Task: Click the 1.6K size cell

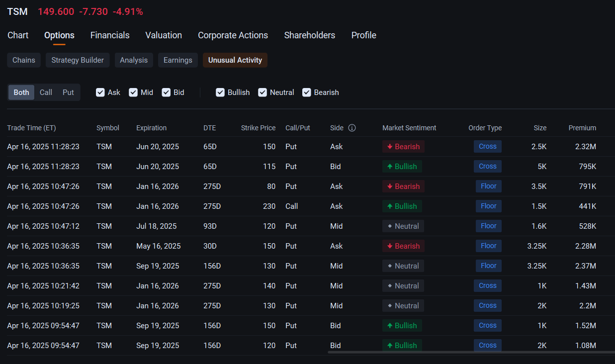Action: 539,226
